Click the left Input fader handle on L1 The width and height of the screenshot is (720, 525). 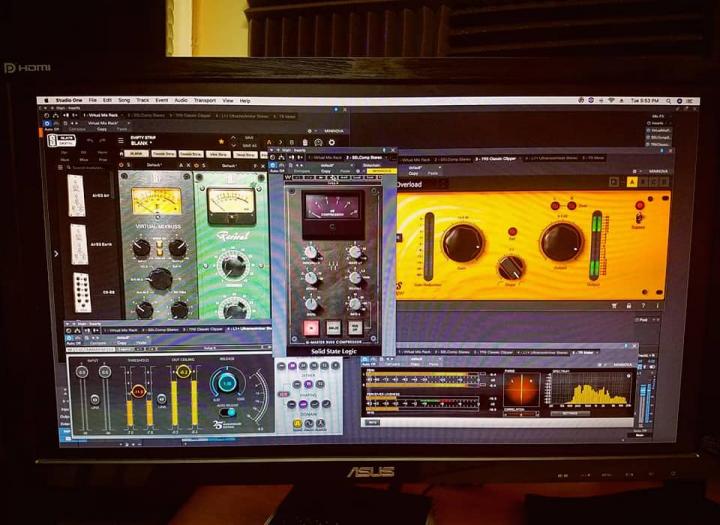82,373
